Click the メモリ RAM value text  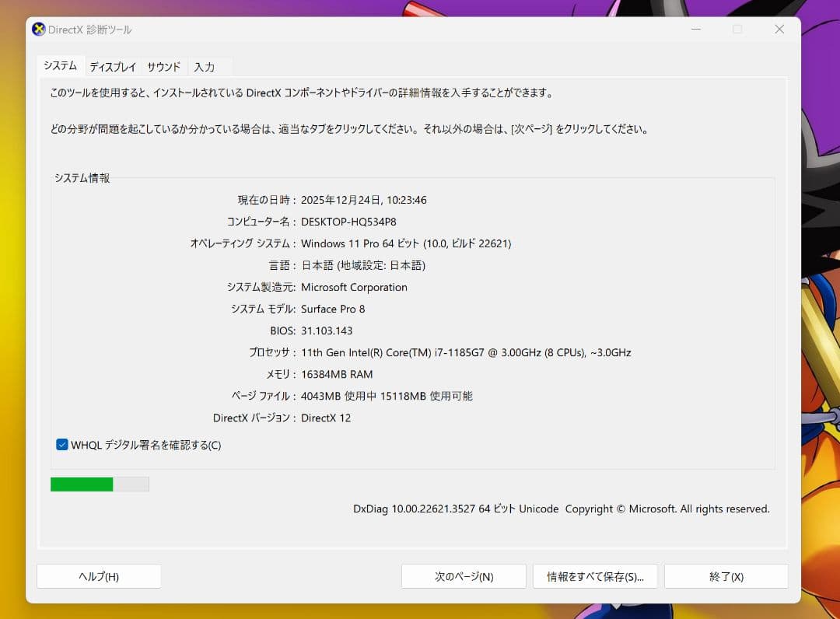coord(338,374)
